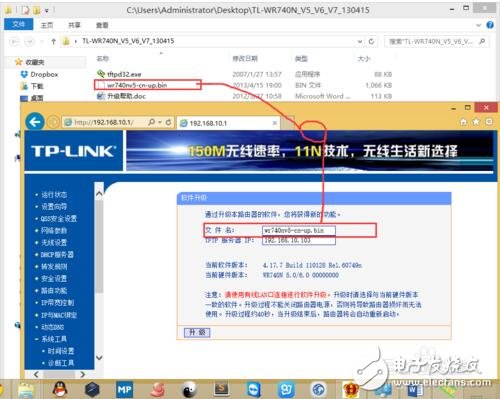Select the 升级帮助.doc file icon

pos(101,96)
